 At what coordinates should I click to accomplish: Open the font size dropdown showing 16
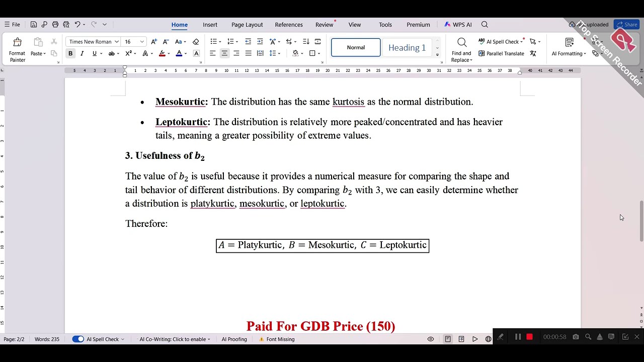click(142, 42)
